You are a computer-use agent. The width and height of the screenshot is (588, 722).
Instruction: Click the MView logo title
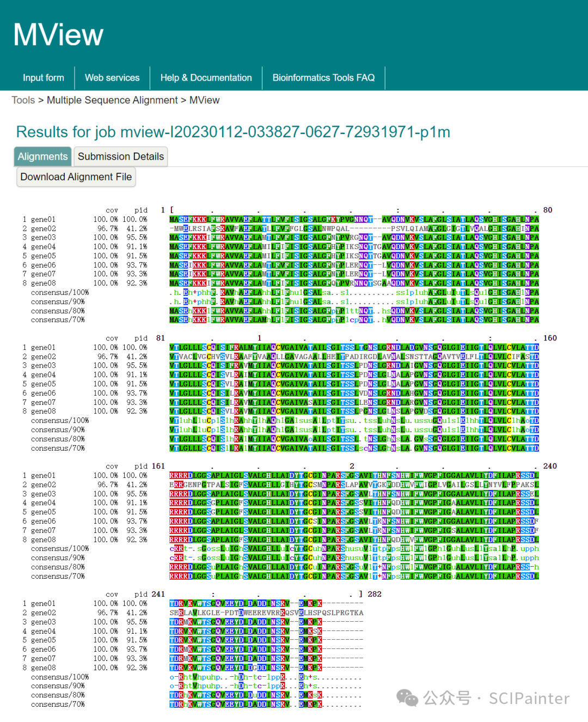[58, 35]
